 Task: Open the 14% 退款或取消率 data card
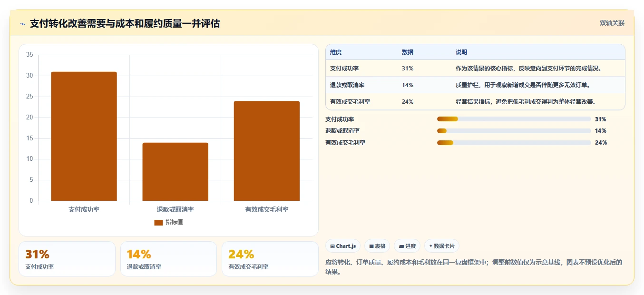[x=168, y=259]
